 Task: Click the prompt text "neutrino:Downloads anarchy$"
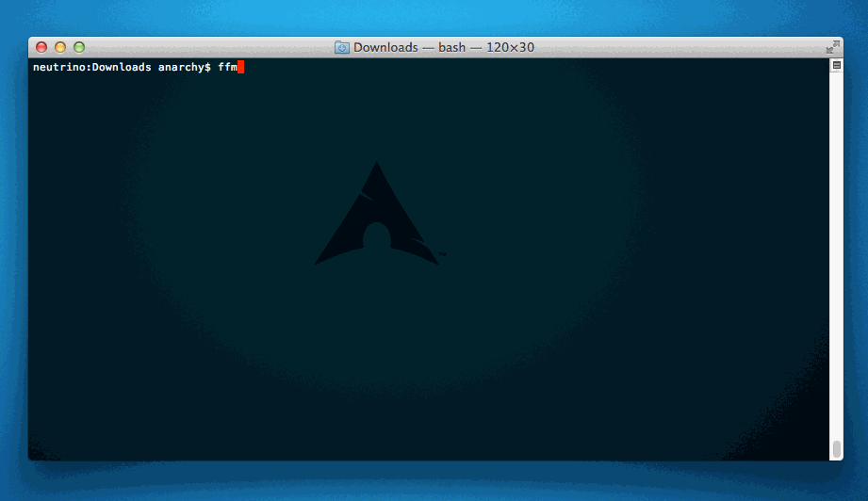pyautogui.click(x=122, y=68)
